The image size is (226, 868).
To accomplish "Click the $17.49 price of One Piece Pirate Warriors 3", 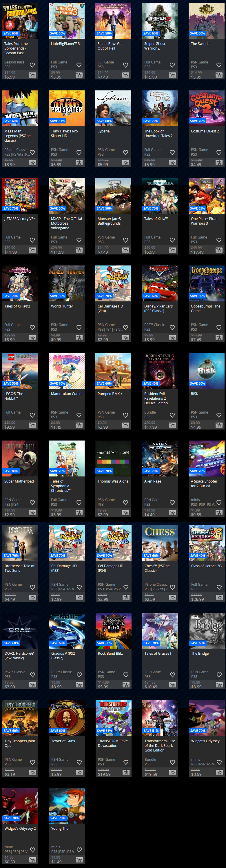I will pyautogui.click(x=197, y=252).
